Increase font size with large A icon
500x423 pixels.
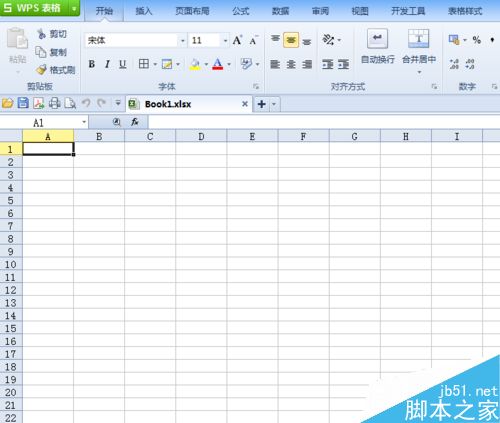[x=237, y=40]
